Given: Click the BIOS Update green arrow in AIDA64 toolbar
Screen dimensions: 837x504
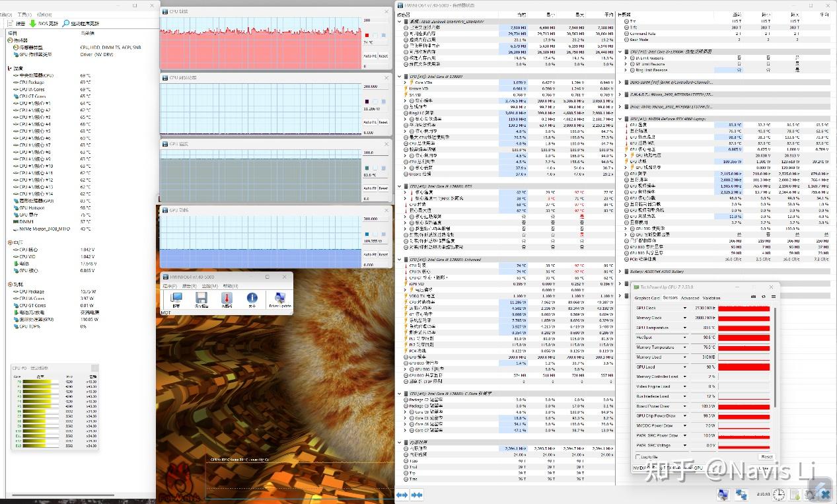Looking at the screenshot, I should coord(33,24).
